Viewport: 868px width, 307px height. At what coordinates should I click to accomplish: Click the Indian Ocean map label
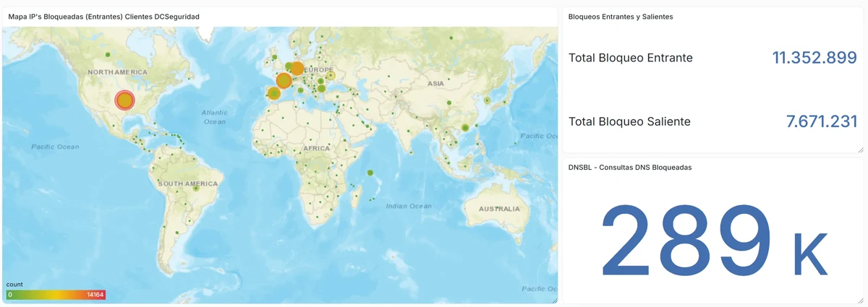409,206
